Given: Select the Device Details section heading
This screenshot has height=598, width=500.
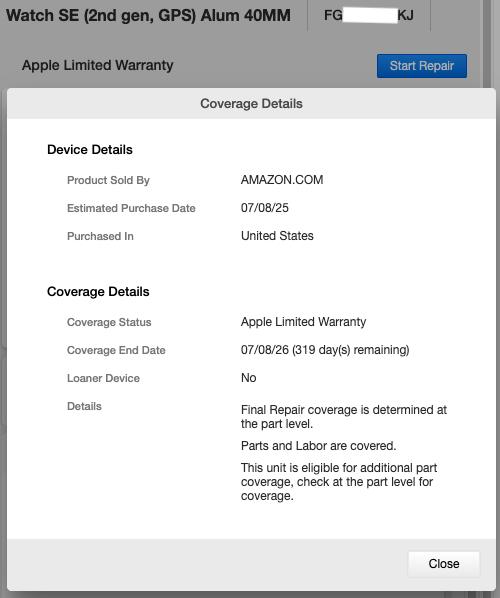Looking at the screenshot, I should point(90,150).
